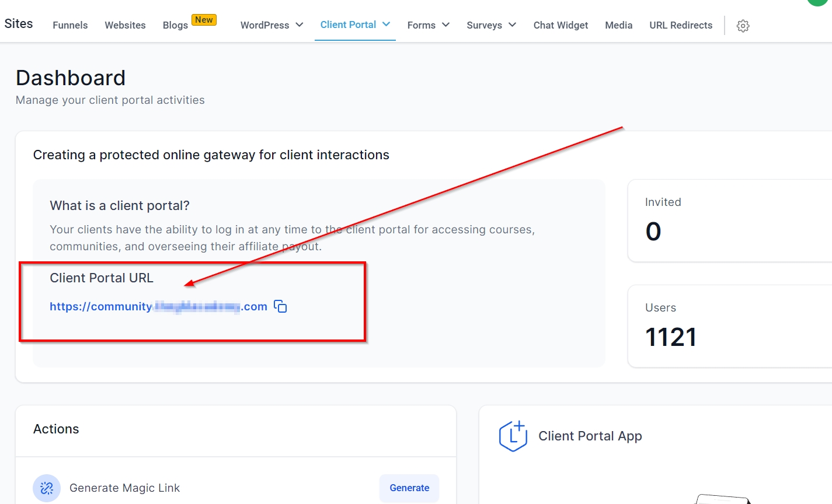Open the Blogs tab
832x504 pixels.
(x=175, y=25)
